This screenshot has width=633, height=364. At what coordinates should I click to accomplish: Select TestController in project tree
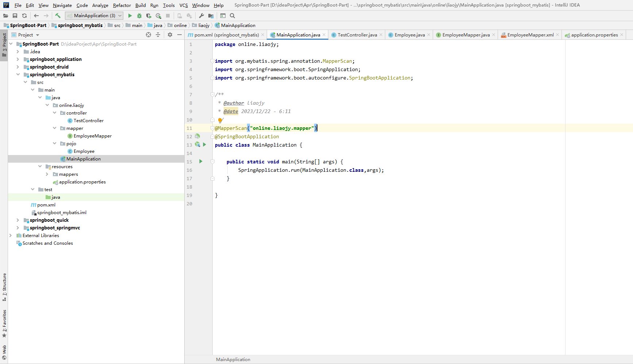coord(88,121)
